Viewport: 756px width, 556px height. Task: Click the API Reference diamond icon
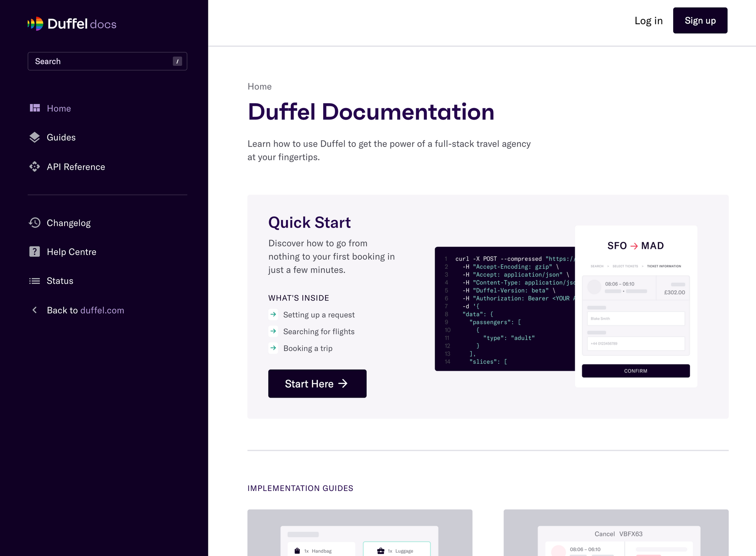[35, 167]
